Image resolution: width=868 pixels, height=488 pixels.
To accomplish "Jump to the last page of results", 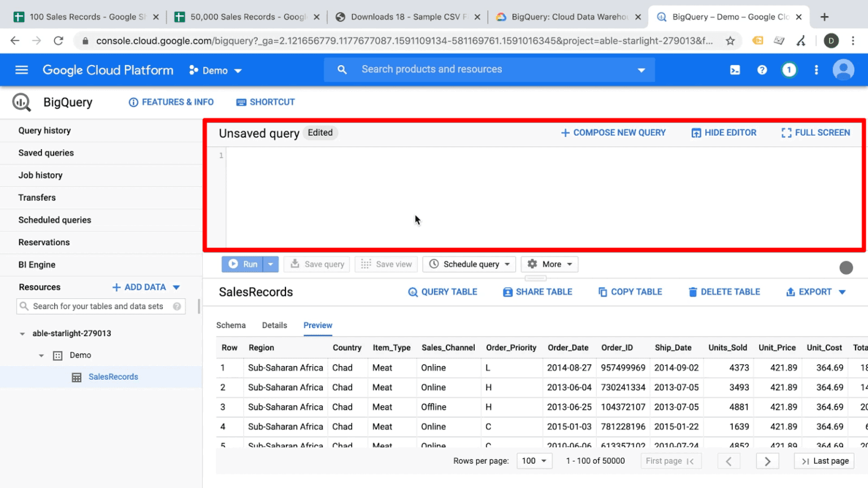I will coord(823,460).
